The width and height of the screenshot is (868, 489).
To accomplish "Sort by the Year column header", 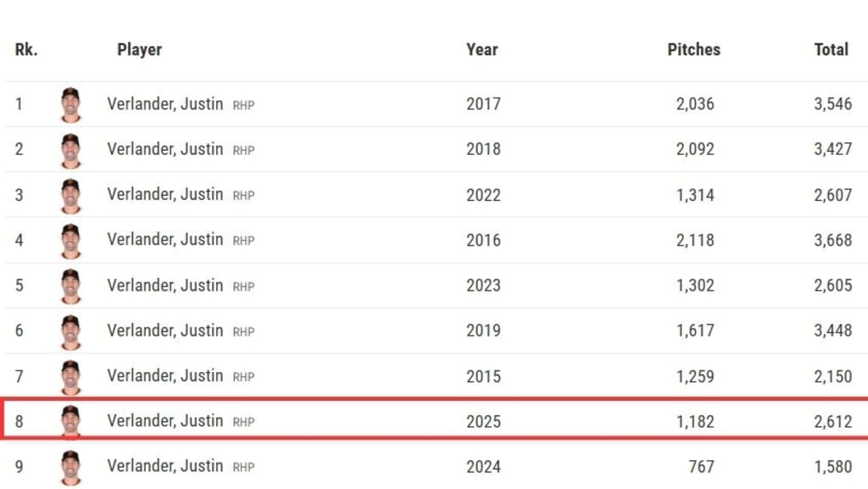I will click(481, 50).
